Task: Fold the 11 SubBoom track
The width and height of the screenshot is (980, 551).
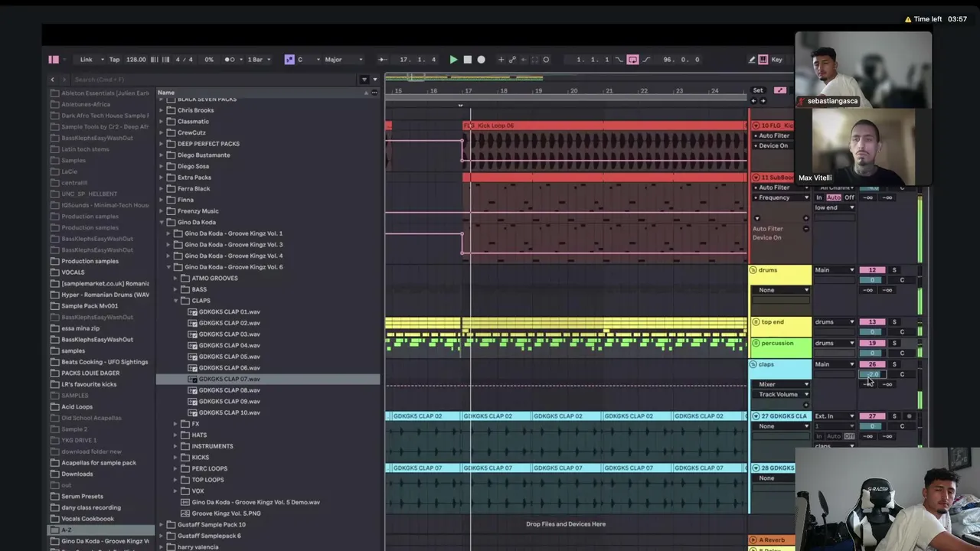Action: coord(756,178)
